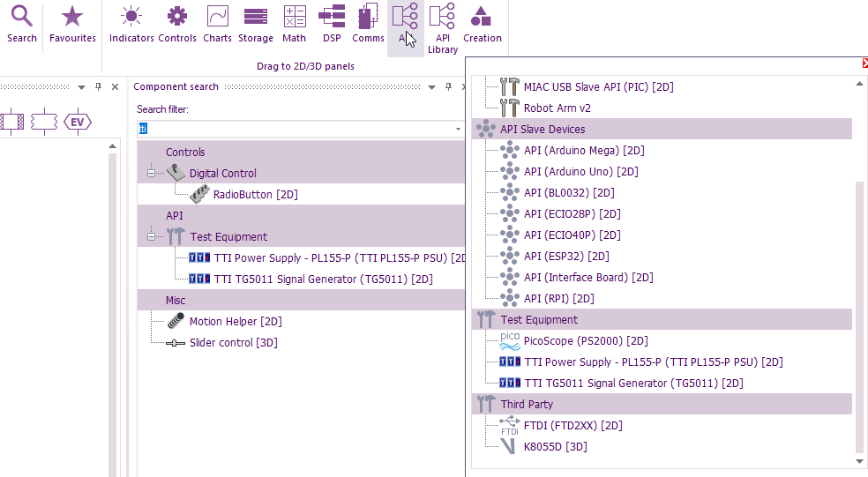Open the Creation shapes category
Screen dimensions: 868x477
[x=482, y=24]
